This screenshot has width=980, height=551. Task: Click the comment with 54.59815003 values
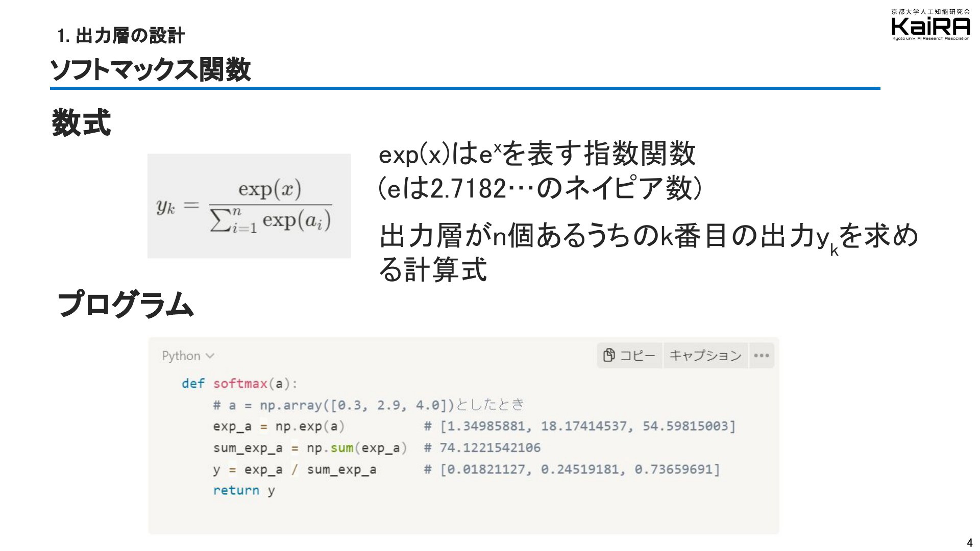[x=580, y=426]
